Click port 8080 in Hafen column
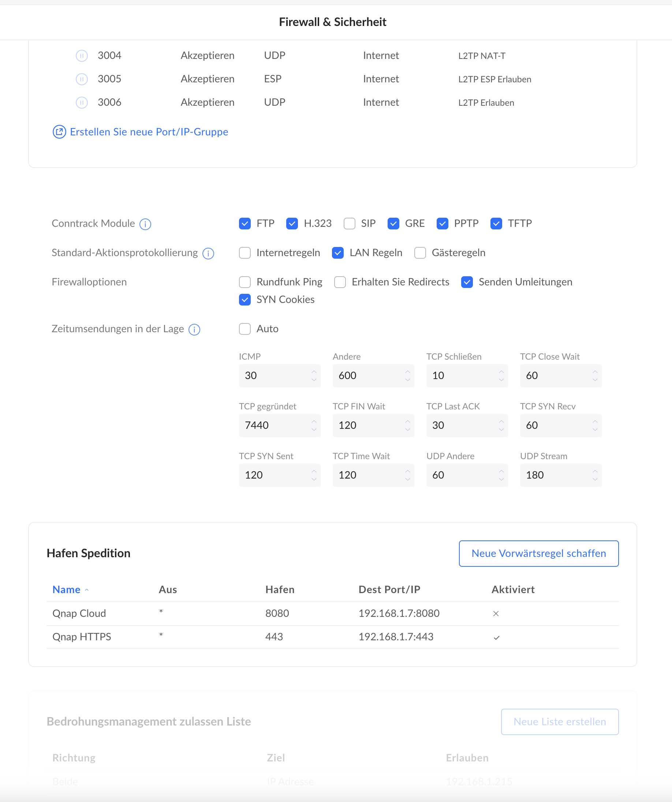The image size is (672, 802). pos(277,613)
